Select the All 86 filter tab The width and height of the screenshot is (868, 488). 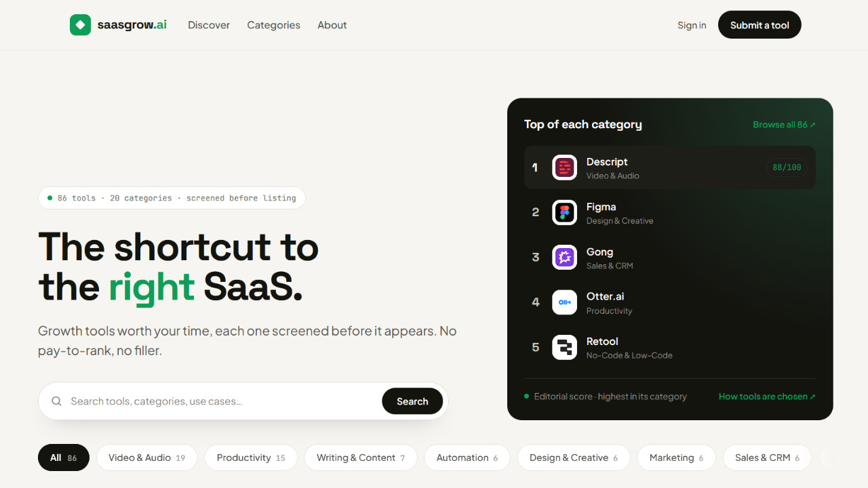[x=64, y=457]
